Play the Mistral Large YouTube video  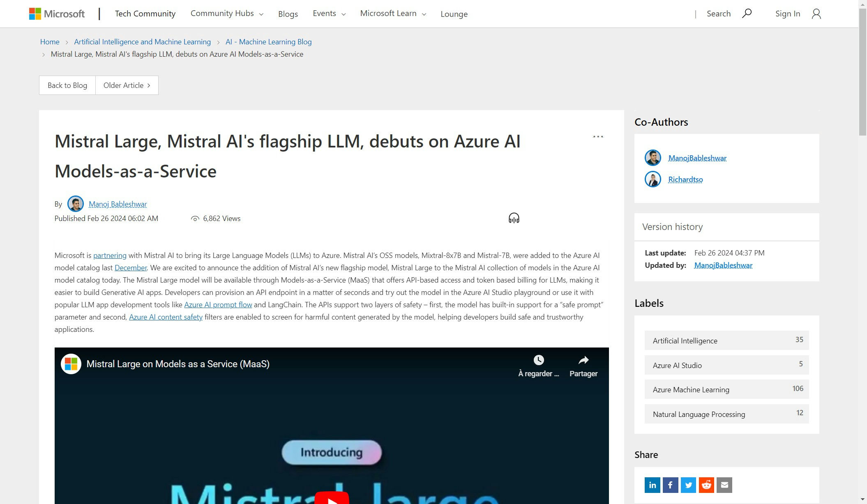coord(332,498)
